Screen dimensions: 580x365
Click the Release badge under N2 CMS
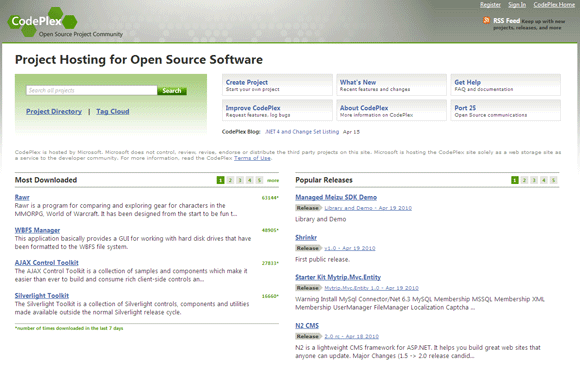click(308, 336)
